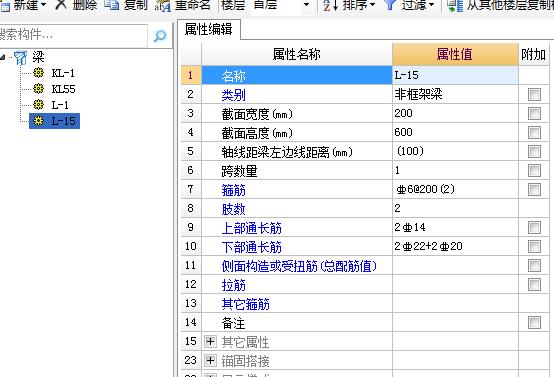The height and width of the screenshot is (377, 554).
Task: Click the 复制 copy icon
Action: coord(112,5)
